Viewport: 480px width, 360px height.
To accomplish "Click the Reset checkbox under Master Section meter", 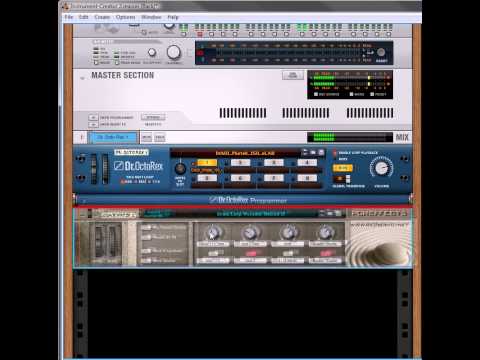I will tap(372, 94).
